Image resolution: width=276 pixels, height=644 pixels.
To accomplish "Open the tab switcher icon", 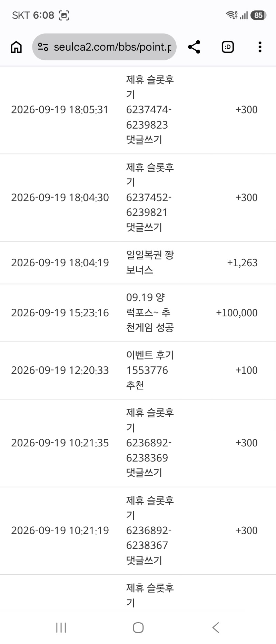I will (x=228, y=47).
